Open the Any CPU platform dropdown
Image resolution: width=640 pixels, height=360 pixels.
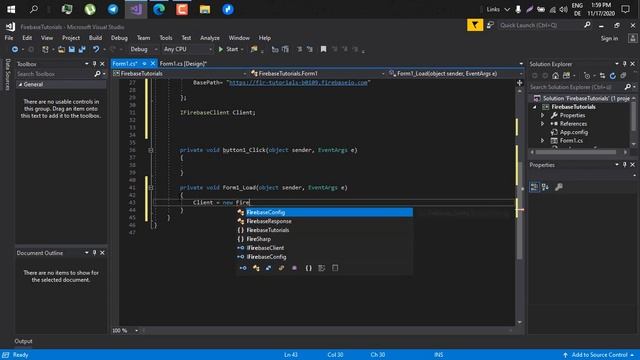point(187,49)
